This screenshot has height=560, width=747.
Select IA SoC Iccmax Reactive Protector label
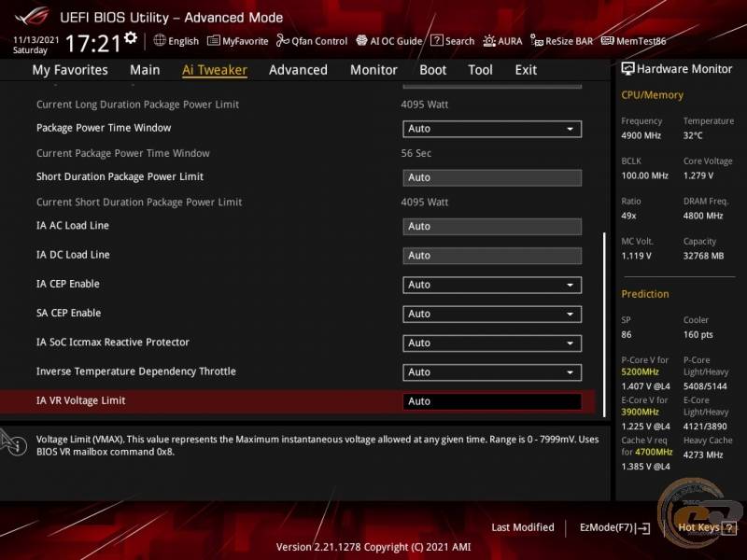[113, 343]
